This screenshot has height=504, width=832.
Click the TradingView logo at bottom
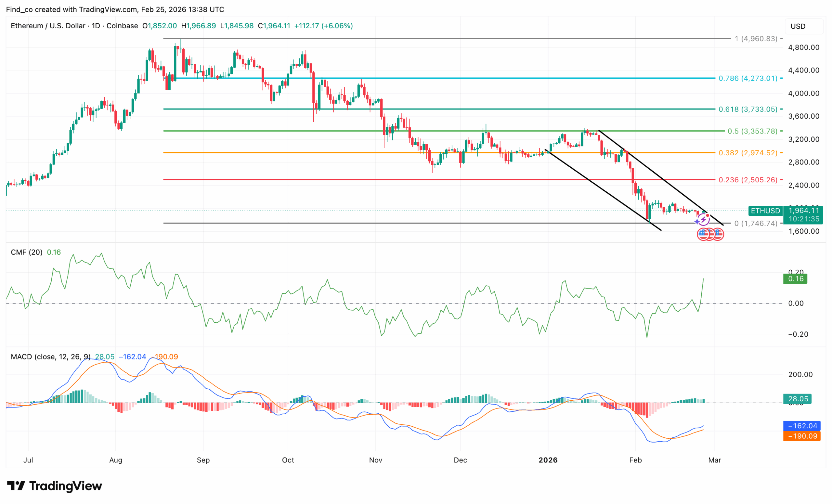(x=54, y=486)
